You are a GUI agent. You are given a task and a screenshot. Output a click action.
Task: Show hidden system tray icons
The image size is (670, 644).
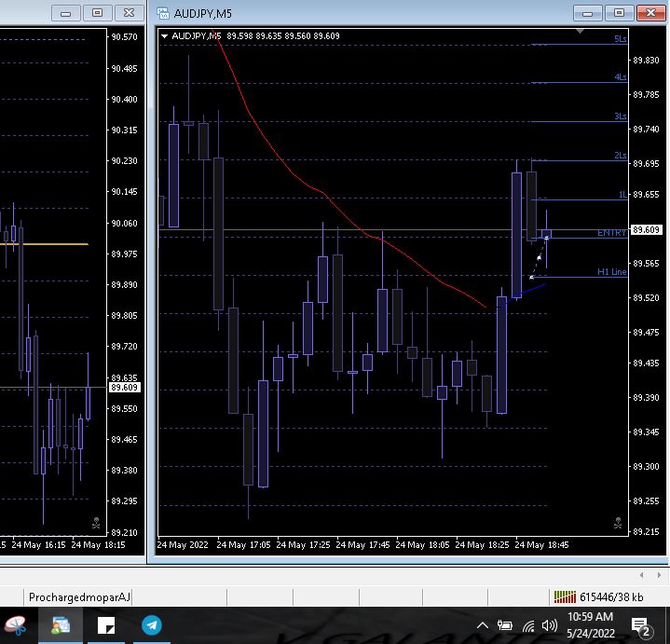coord(483,625)
